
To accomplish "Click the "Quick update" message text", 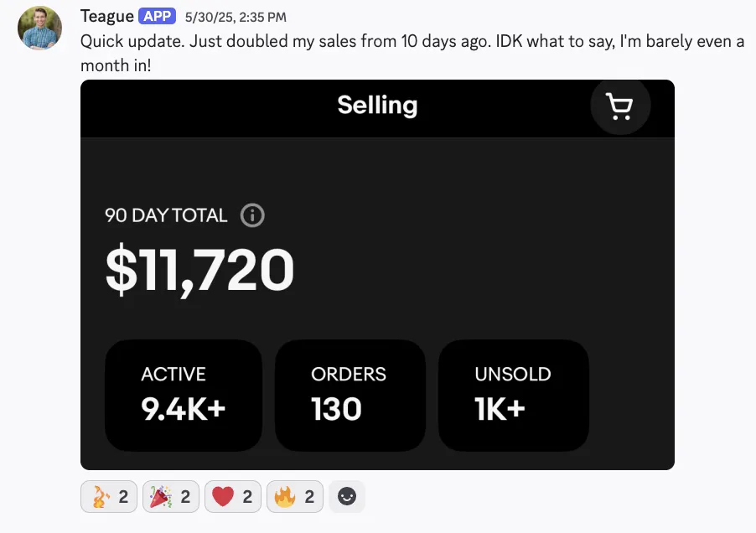I will click(x=411, y=41).
